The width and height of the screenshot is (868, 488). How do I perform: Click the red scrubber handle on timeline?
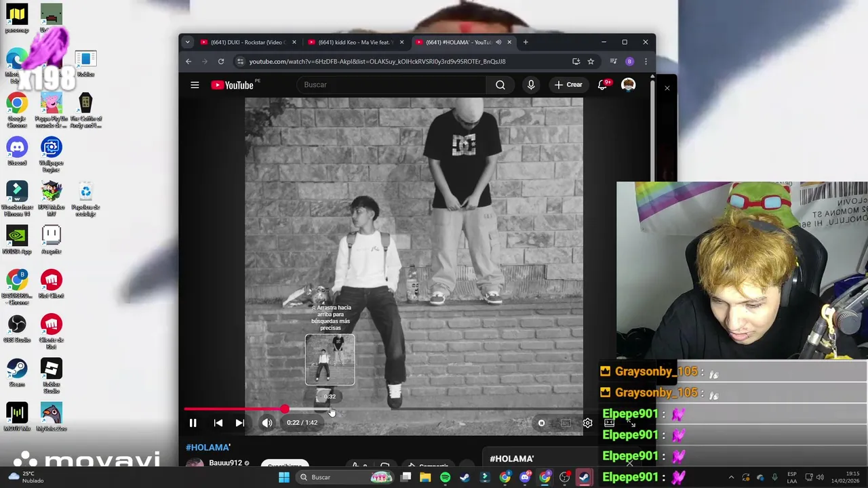pyautogui.click(x=285, y=409)
